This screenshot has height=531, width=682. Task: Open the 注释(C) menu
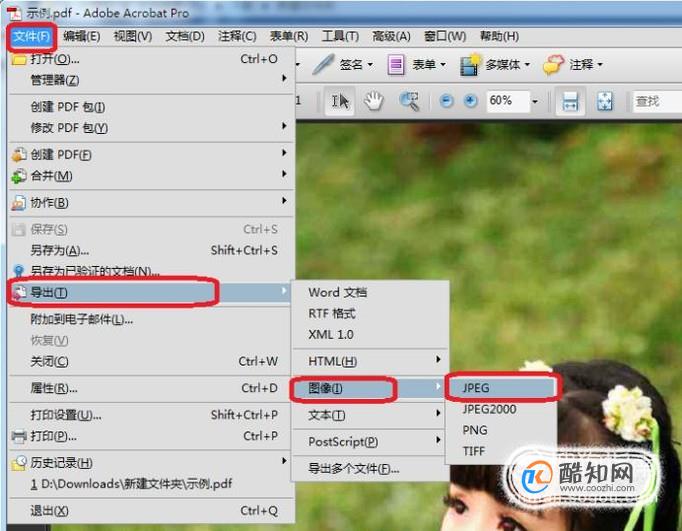click(x=237, y=36)
